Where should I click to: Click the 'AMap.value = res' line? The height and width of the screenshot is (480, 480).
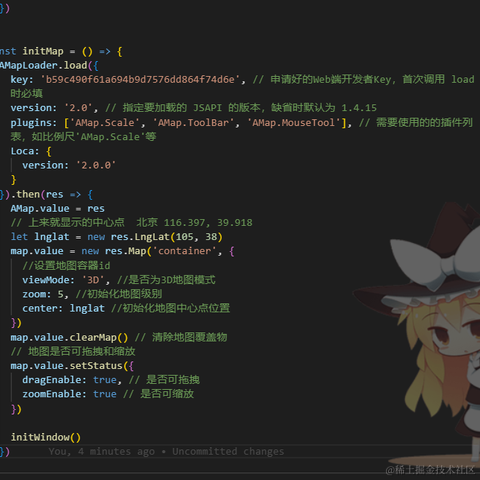58,209
